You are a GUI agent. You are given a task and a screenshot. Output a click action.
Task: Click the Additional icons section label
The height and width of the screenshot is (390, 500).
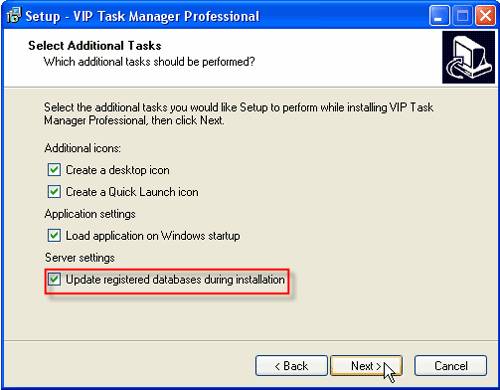(x=82, y=148)
